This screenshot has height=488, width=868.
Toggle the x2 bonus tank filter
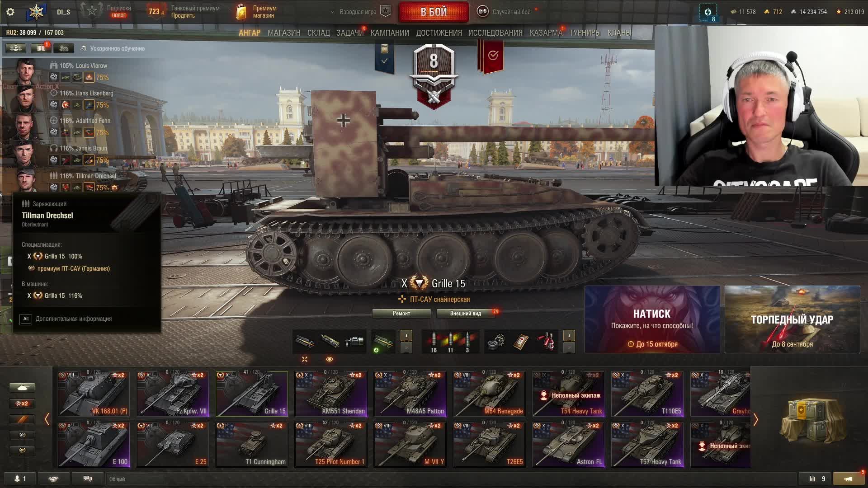click(22, 404)
